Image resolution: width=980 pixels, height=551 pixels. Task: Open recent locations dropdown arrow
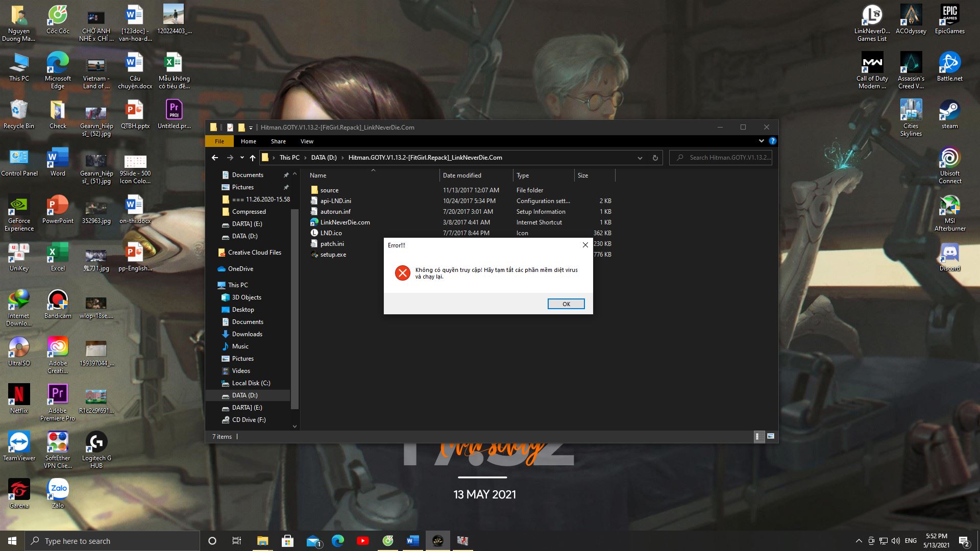(x=242, y=158)
